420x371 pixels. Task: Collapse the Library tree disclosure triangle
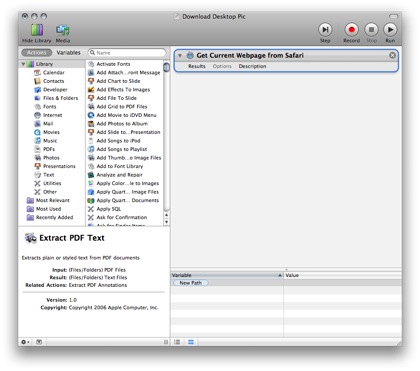23,64
